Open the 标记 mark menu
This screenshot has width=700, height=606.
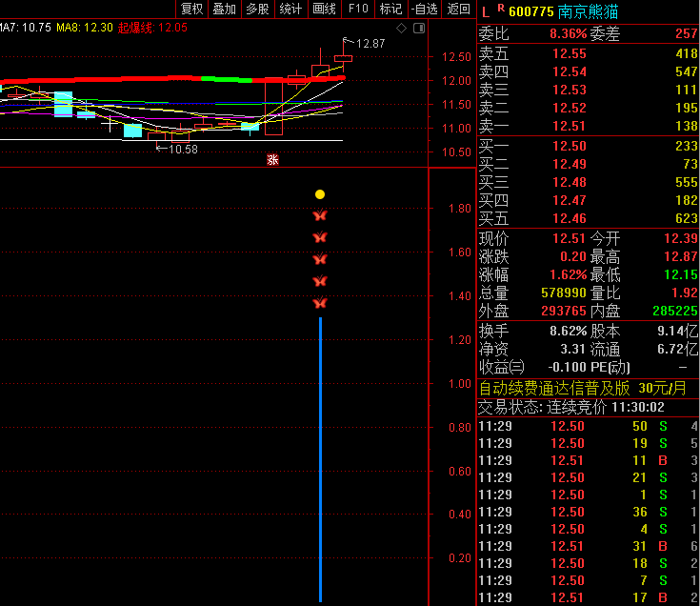(x=390, y=10)
